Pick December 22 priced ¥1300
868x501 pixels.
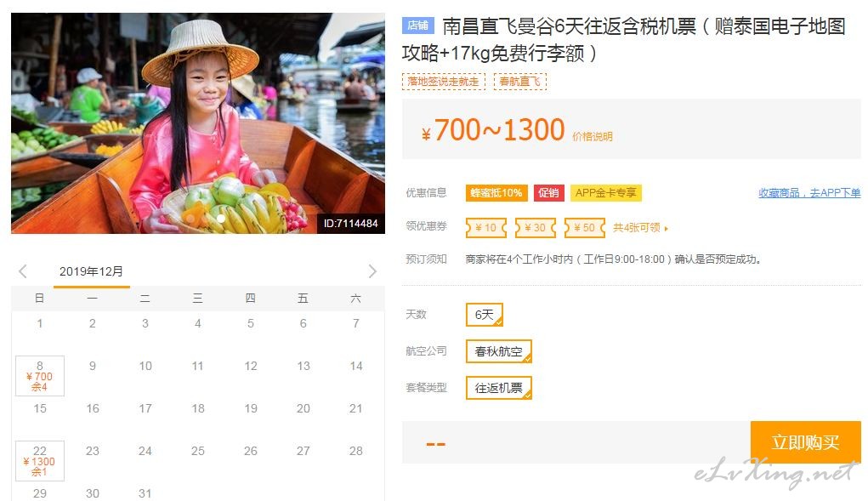40,460
